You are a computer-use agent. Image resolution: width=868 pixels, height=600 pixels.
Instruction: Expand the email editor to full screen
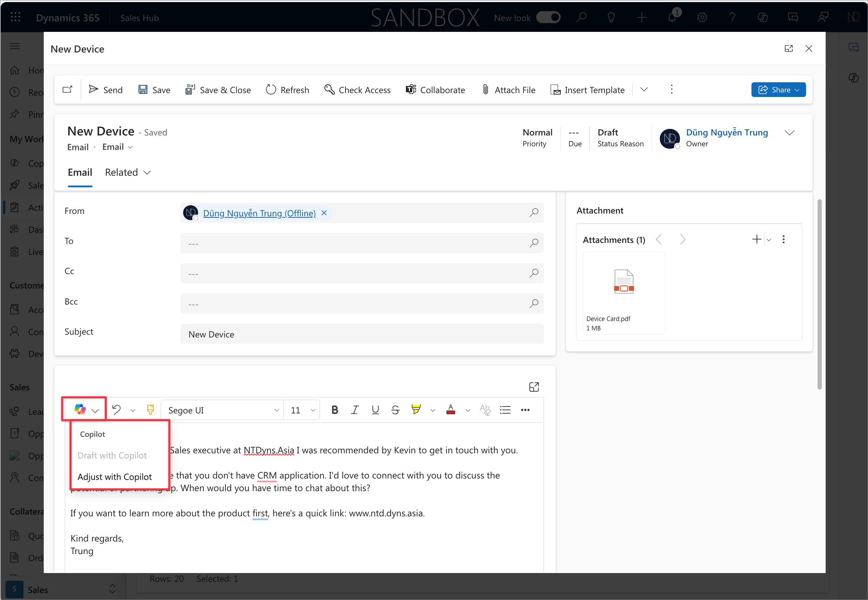point(534,387)
